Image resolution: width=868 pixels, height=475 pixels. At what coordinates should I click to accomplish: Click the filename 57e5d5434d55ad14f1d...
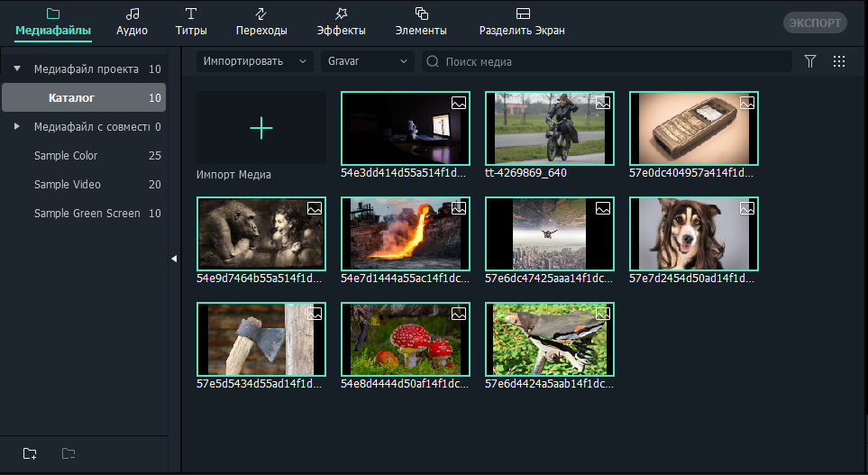click(259, 383)
